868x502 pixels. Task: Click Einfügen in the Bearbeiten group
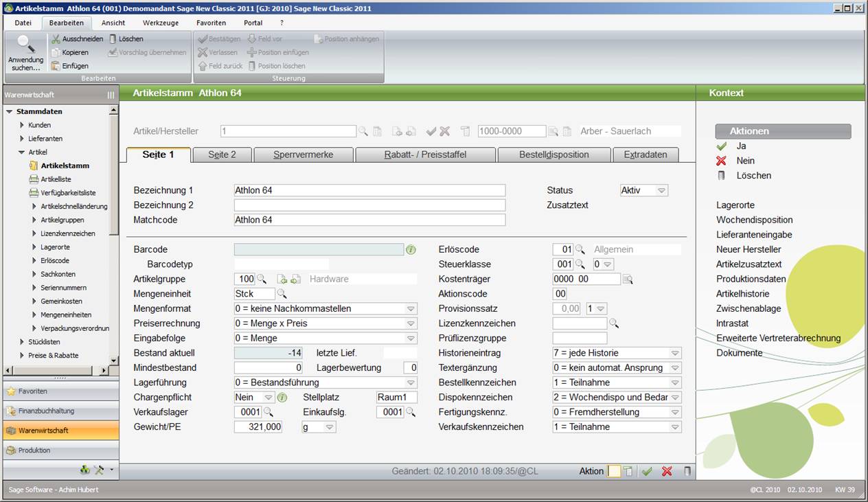(70, 66)
